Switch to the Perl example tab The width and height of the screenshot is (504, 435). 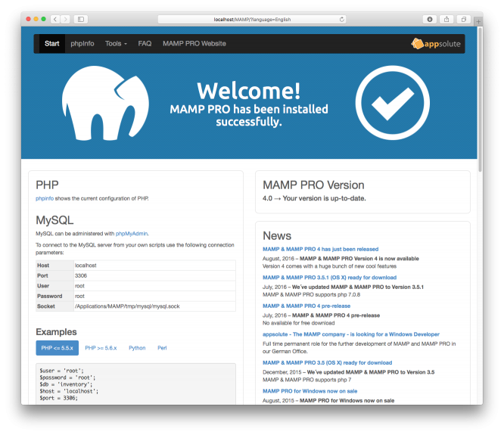pos(162,348)
